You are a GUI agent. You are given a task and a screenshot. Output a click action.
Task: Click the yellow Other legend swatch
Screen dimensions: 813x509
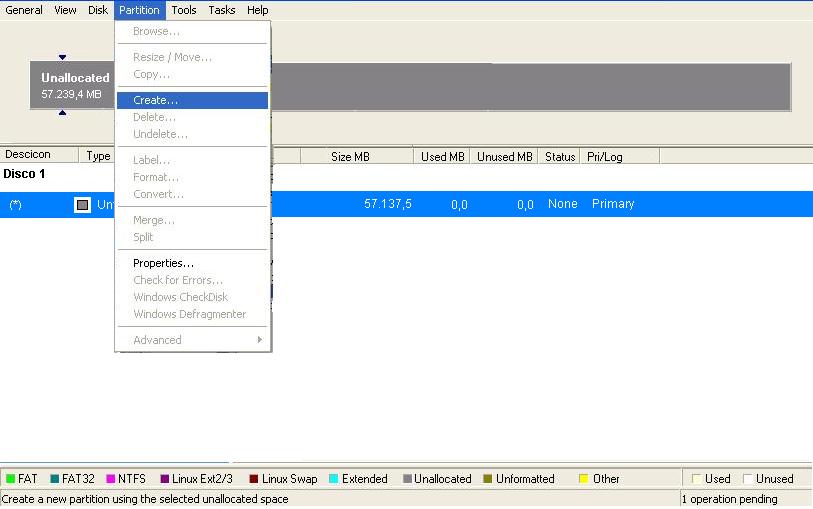point(583,479)
